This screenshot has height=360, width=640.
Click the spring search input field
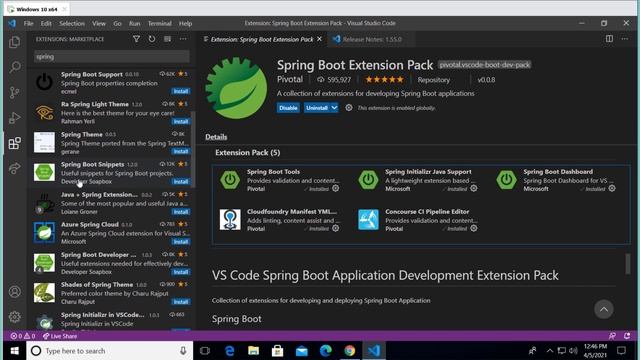pos(111,57)
